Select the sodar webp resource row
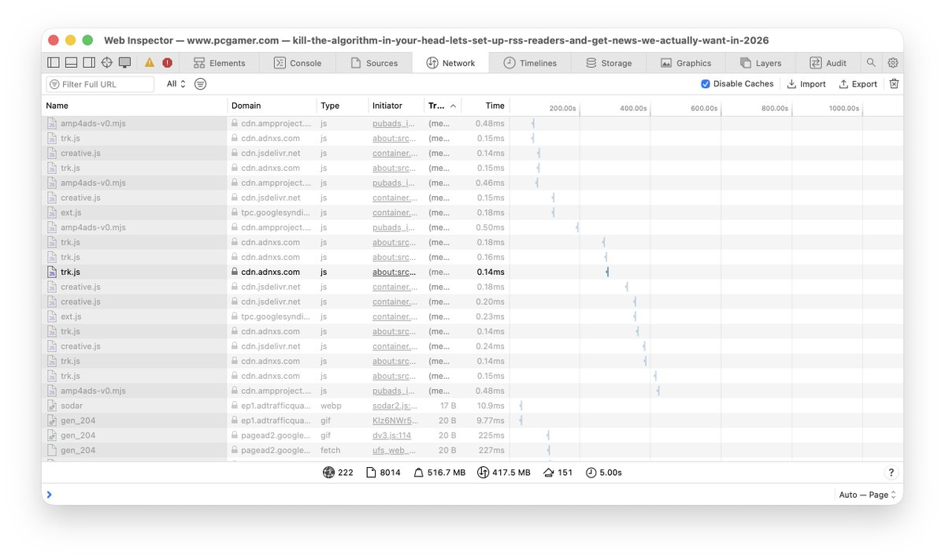 click(472, 406)
